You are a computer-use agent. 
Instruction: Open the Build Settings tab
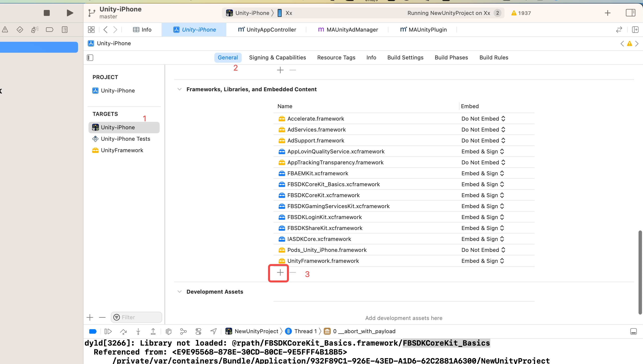pos(405,57)
